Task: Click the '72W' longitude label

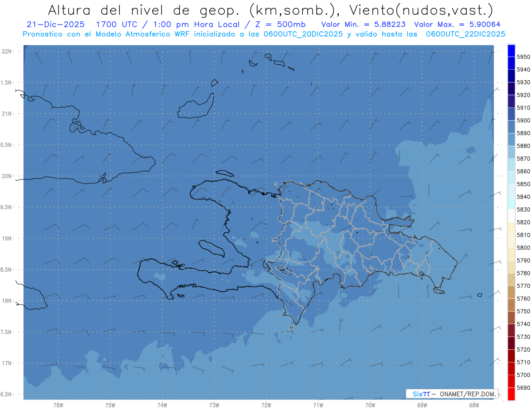Action: pyautogui.click(x=266, y=405)
